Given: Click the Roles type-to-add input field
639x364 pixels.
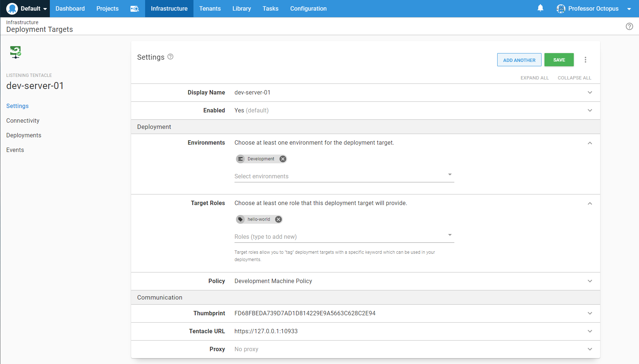Looking at the screenshot, I should (330, 237).
